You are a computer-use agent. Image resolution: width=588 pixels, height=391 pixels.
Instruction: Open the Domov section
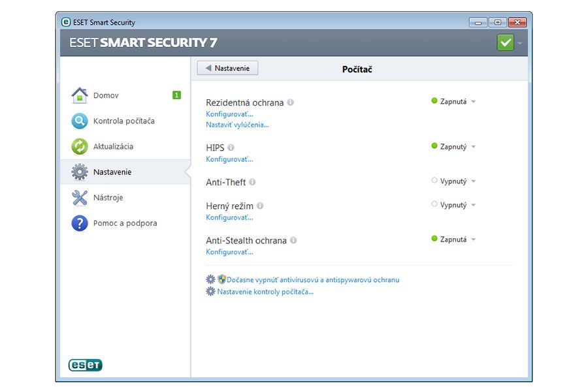coord(125,95)
